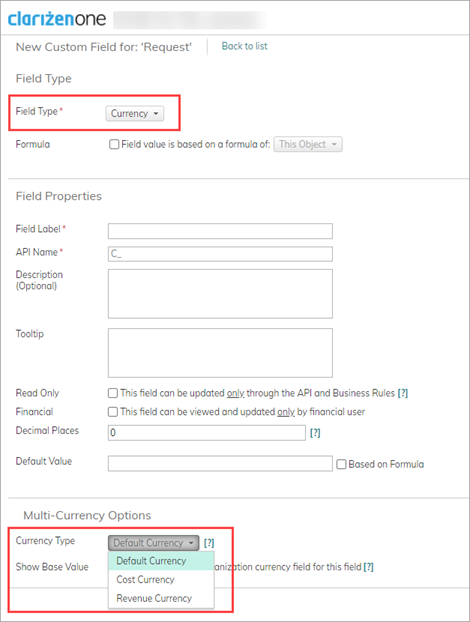
Task: Click the Decimal Places input field
Action: click(207, 433)
